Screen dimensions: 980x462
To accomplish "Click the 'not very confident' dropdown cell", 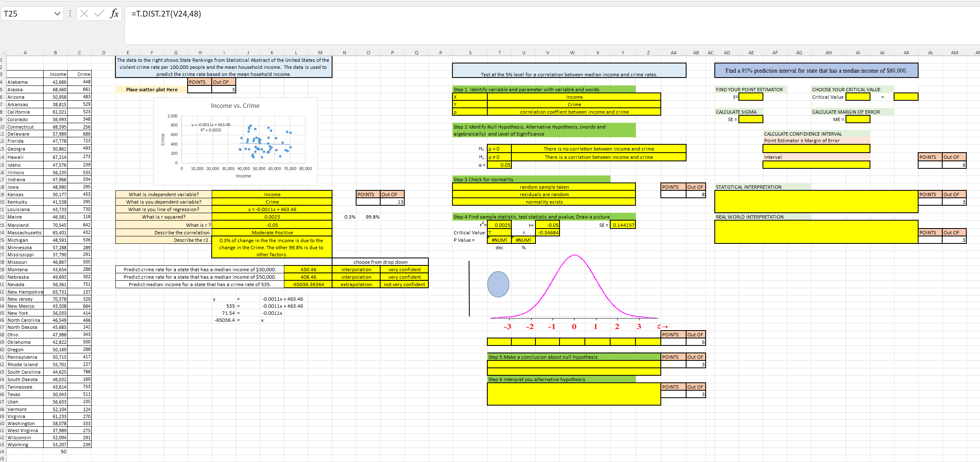I will click(x=404, y=284).
